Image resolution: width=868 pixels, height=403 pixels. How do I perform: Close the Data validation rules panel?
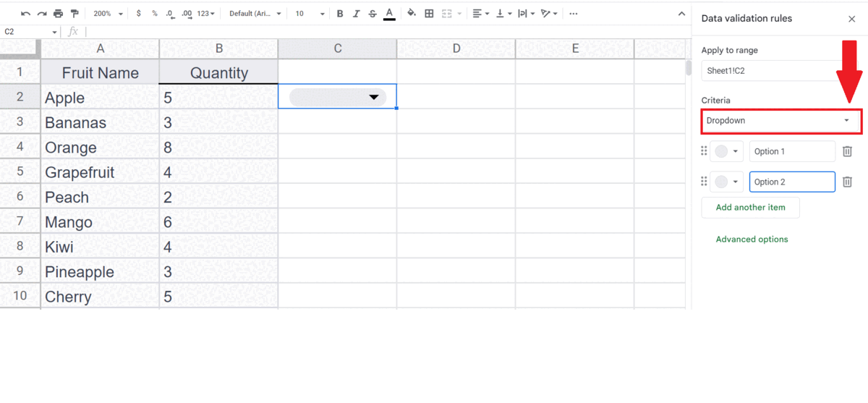pyautogui.click(x=851, y=19)
